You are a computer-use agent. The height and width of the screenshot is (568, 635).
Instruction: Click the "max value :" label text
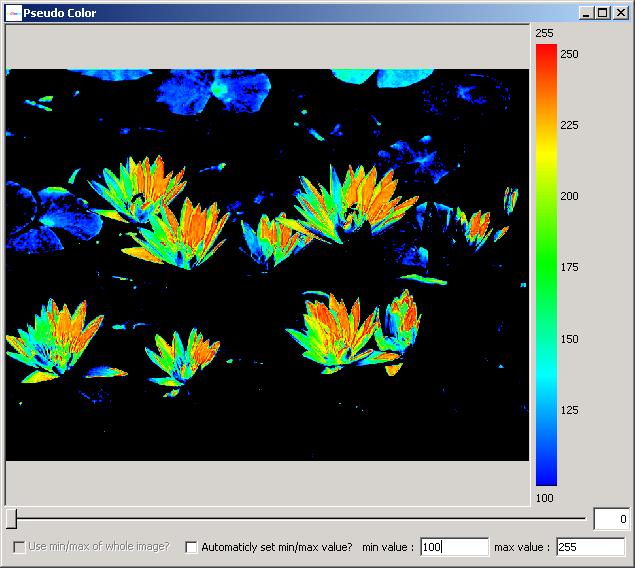click(523, 547)
